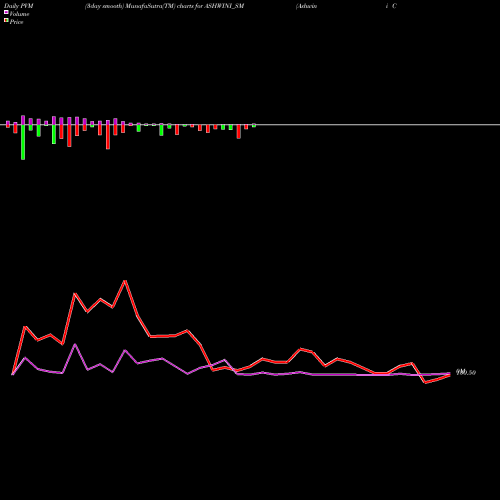Image resolution: width=500 pixels, height=500 pixels.
Task: Click the last price value label at line end
Action: 466,372
